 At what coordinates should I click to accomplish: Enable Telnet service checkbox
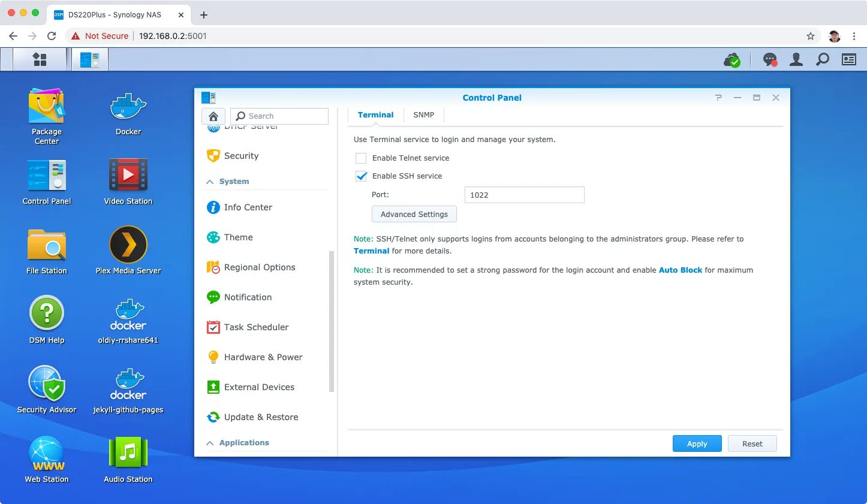coord(361,158)
